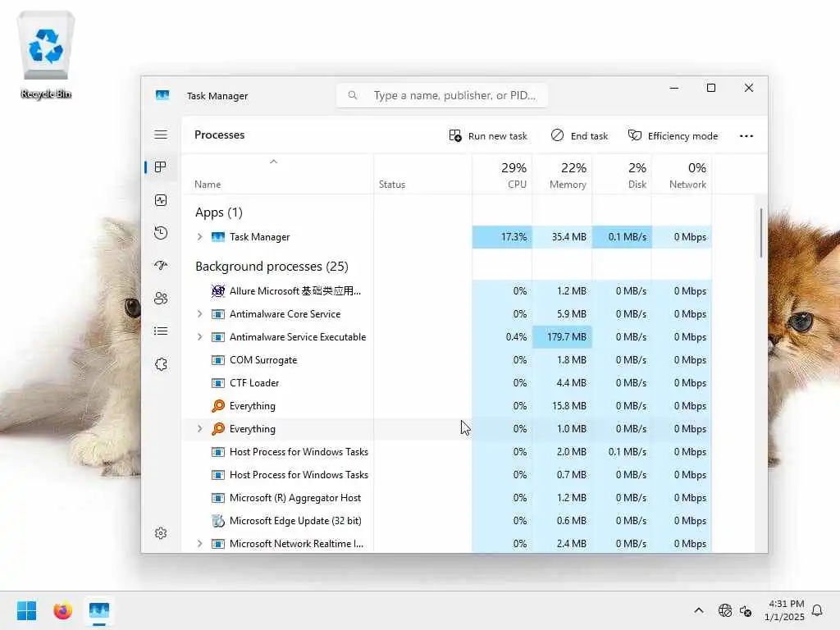The image size is (840, 630).
Task: Sort processes by Name column
Action: coord(277,174)
